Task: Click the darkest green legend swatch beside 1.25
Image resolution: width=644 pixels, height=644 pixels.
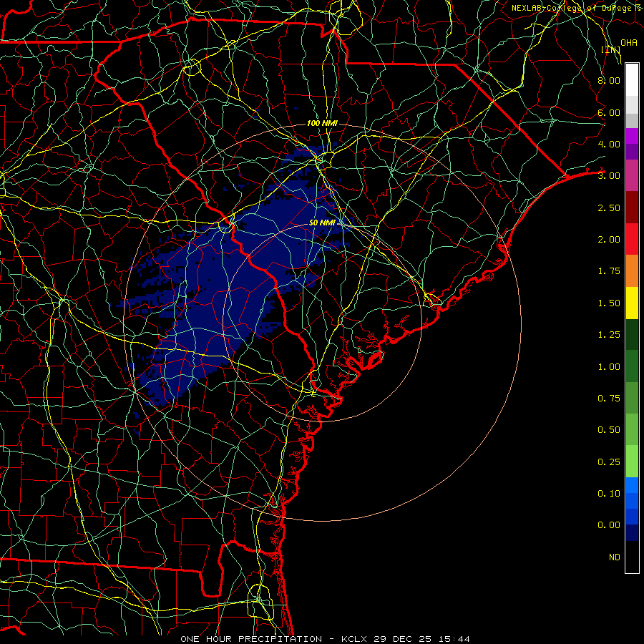Action: pos(632,334)
